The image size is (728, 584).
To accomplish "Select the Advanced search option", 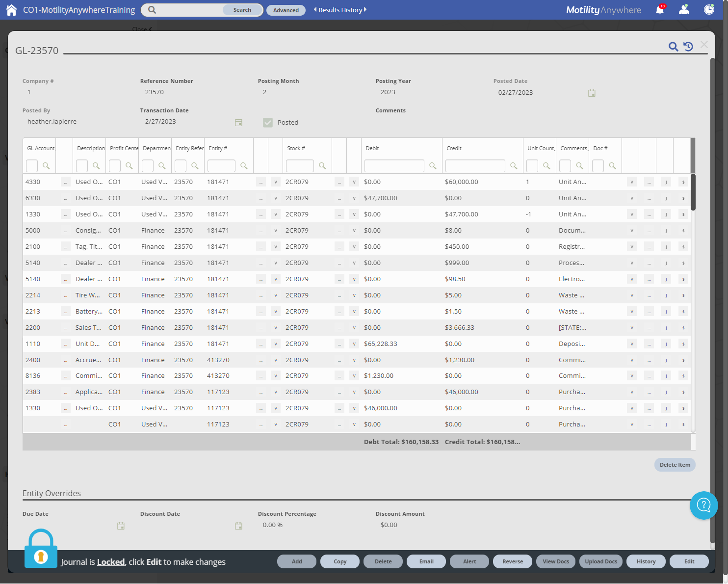I will (x=286, y=10).
